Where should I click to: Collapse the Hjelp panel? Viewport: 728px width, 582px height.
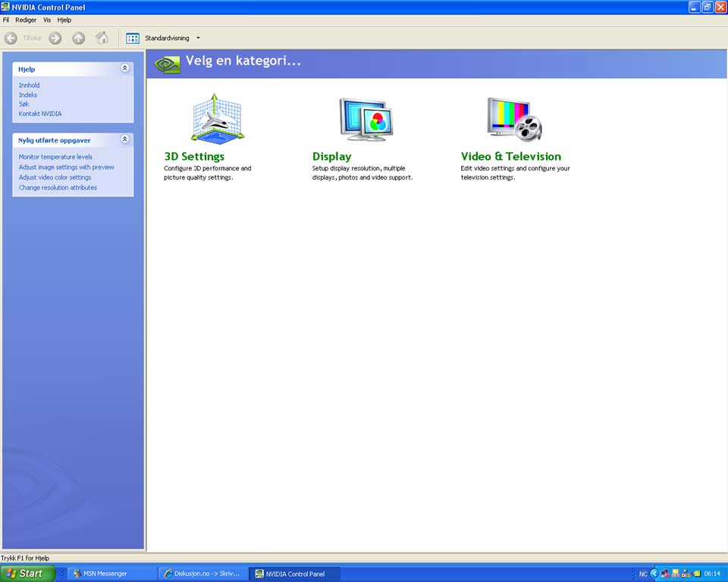click(125, 68)
